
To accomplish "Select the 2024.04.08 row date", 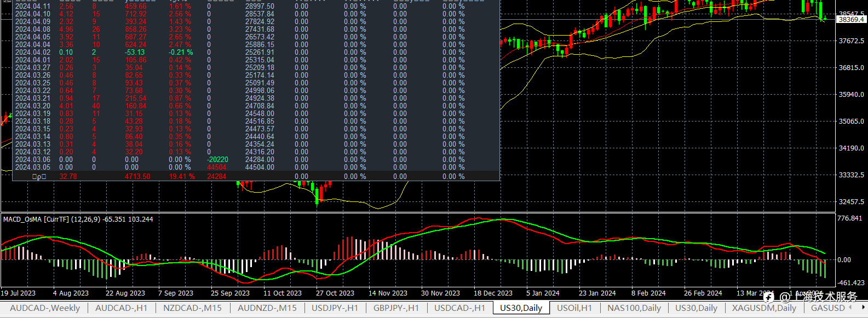I will [32, 30].
